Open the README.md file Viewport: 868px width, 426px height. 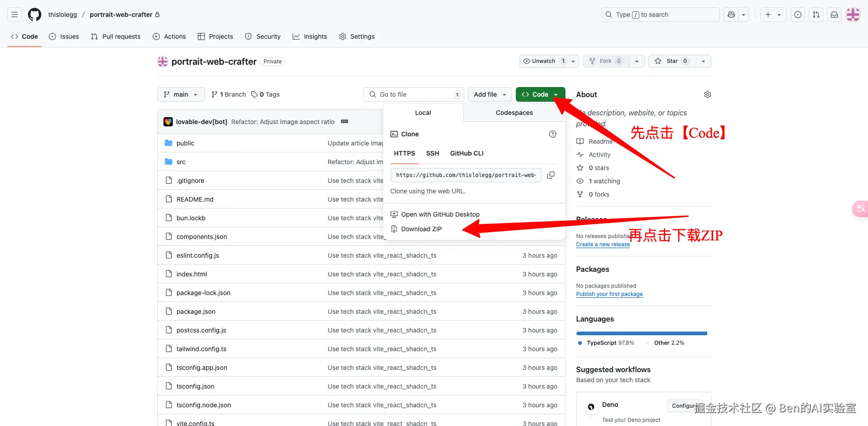pos(195,199)
